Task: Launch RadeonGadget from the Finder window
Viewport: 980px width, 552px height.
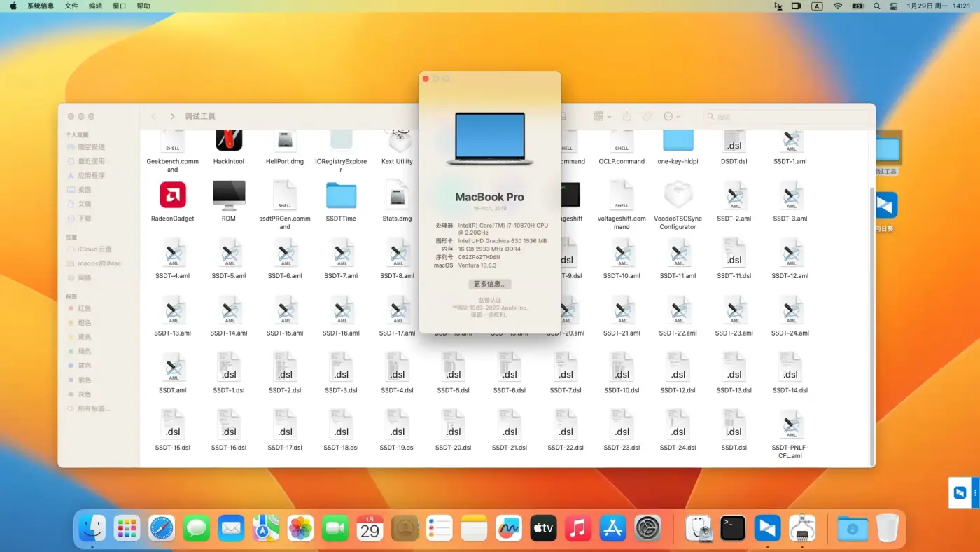Action: tap(173, 195)
